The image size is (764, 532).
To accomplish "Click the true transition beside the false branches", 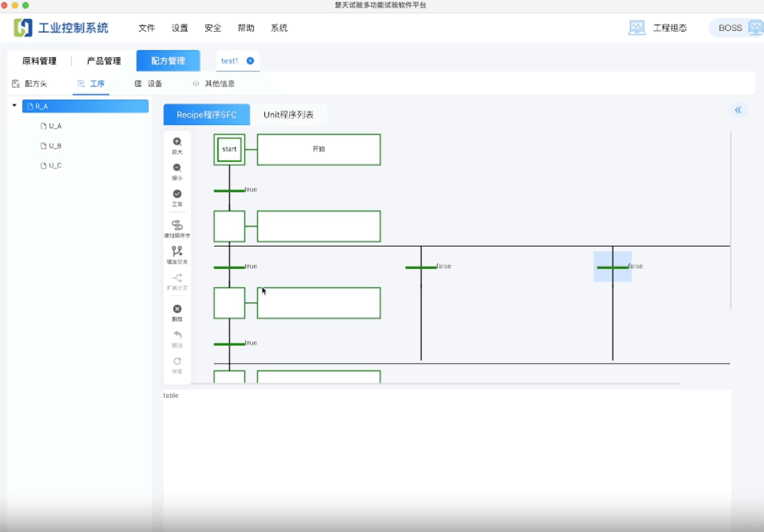I will click(229, 267).
